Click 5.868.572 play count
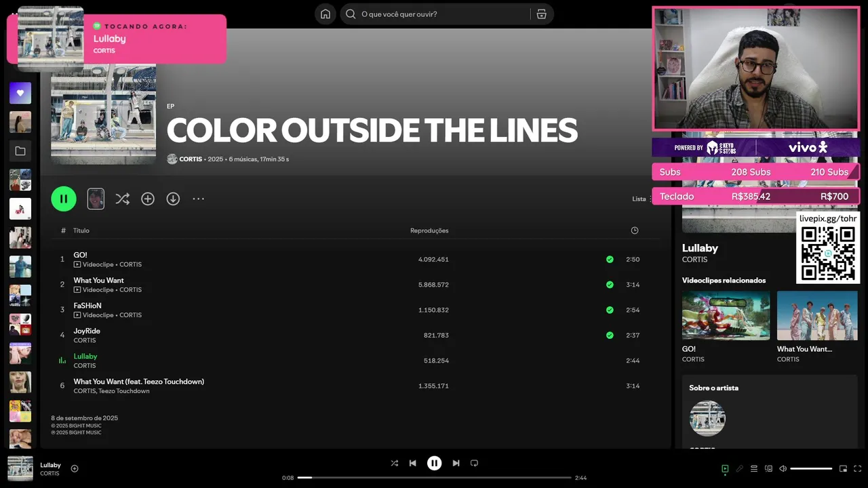This screenshot has width=868, height=488. point(433,285)
